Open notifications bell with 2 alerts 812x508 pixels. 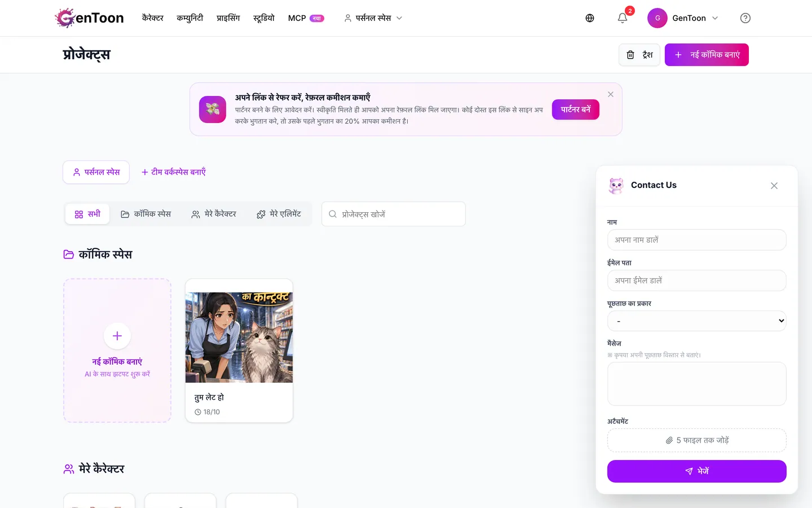[x=623, y=18]
